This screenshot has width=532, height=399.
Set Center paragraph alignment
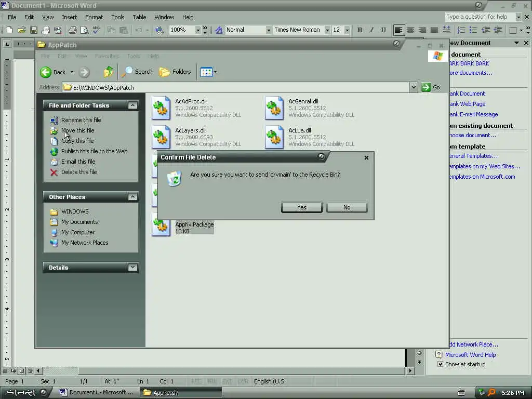tap(410, 30)
